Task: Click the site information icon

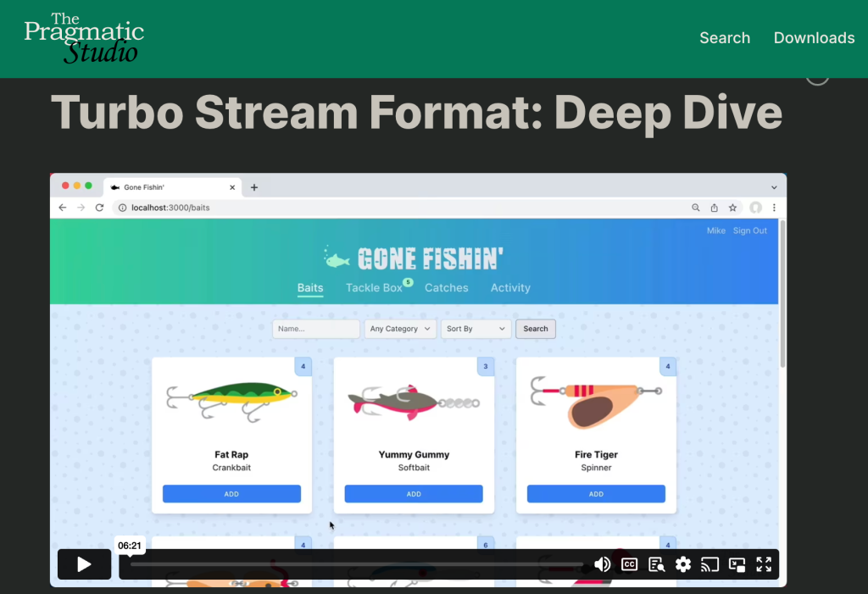Action: 122,208
